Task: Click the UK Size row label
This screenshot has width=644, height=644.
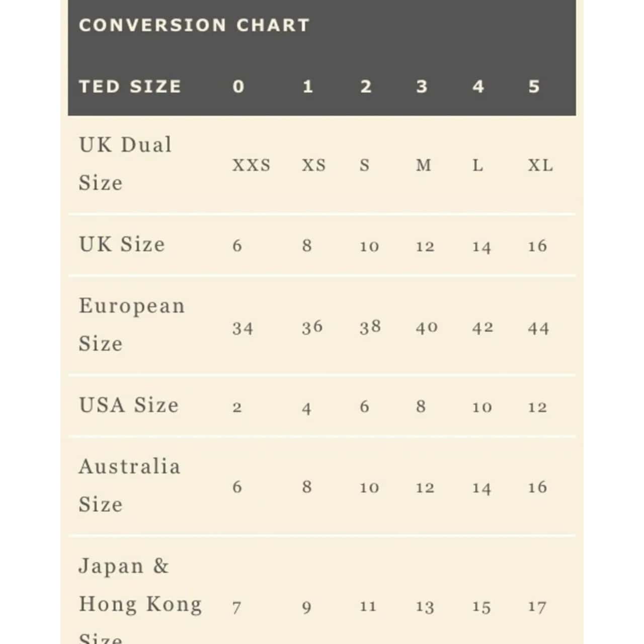Action: click(122, 245)
